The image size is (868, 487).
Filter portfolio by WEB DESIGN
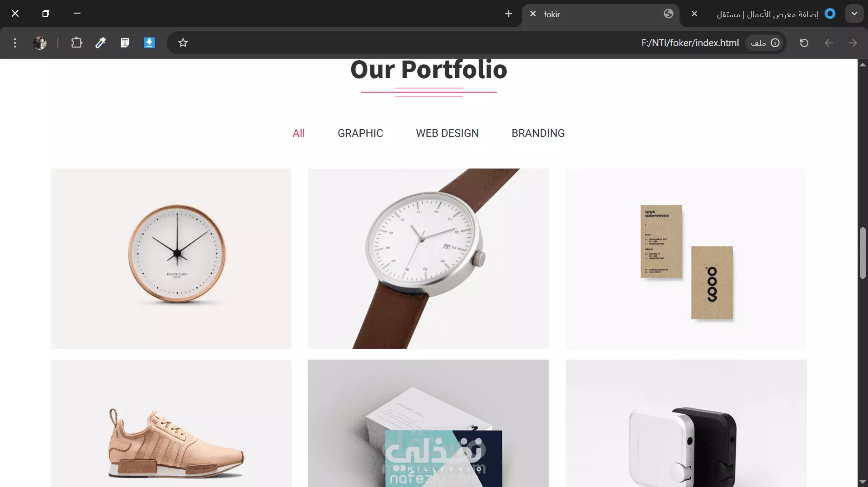447,133
